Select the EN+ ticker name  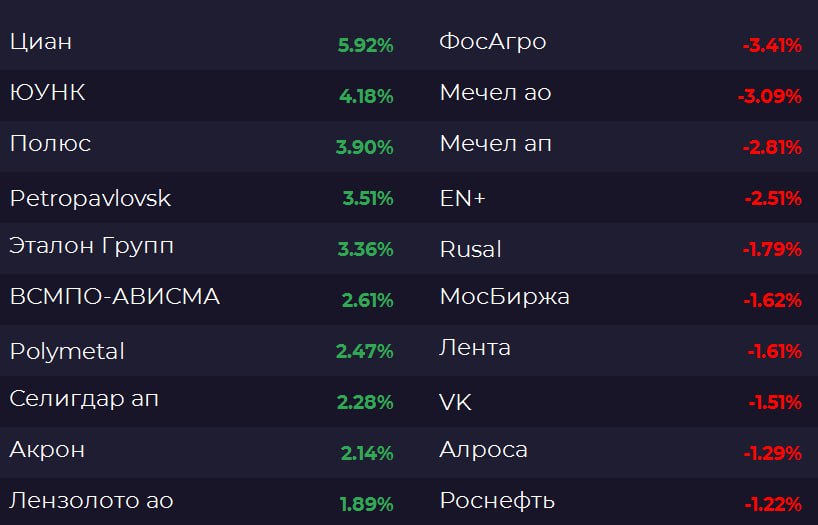tap(462, 198)
